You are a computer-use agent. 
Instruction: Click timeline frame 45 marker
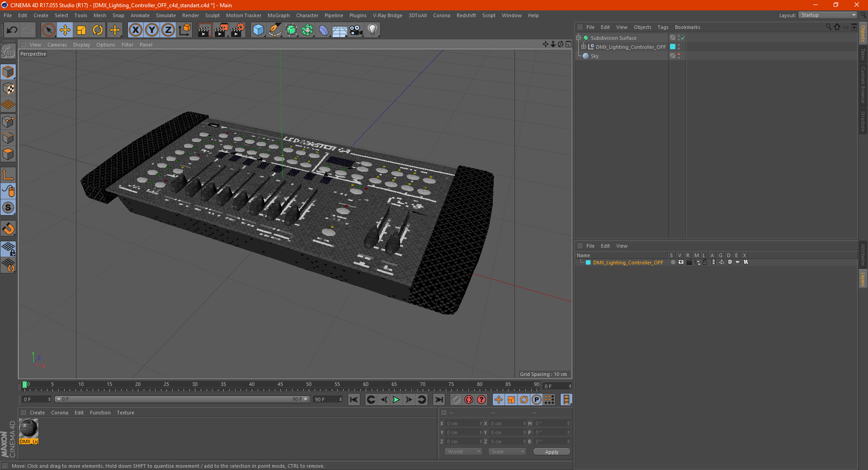(280, 385)
